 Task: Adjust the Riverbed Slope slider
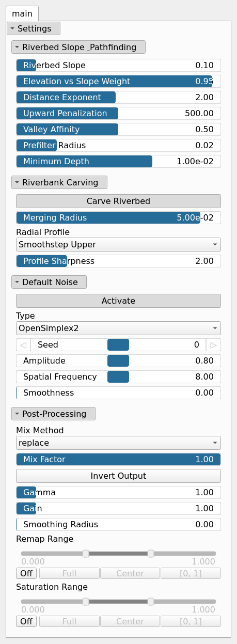coord(118,65)
